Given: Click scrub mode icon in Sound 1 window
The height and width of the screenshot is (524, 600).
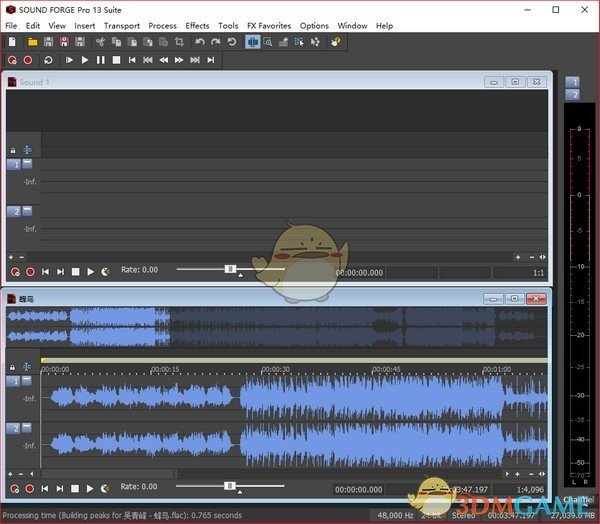Looking at the screenshot, I should pos(105,272).
